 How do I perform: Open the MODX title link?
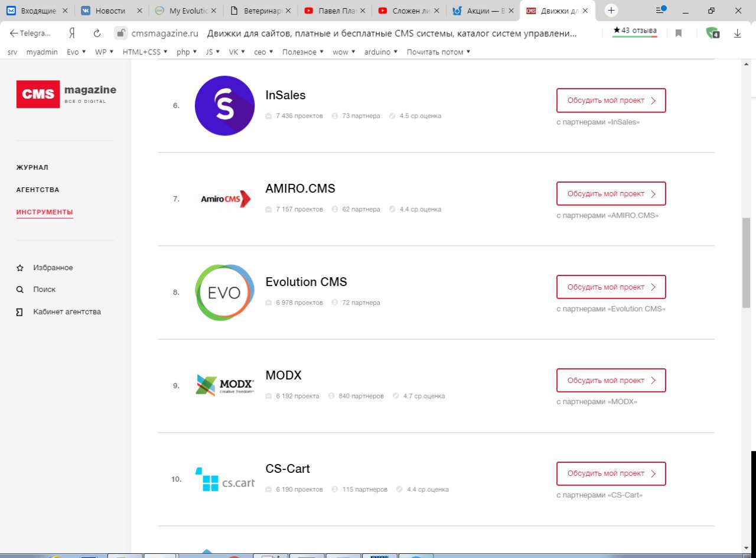click(284, 375)
